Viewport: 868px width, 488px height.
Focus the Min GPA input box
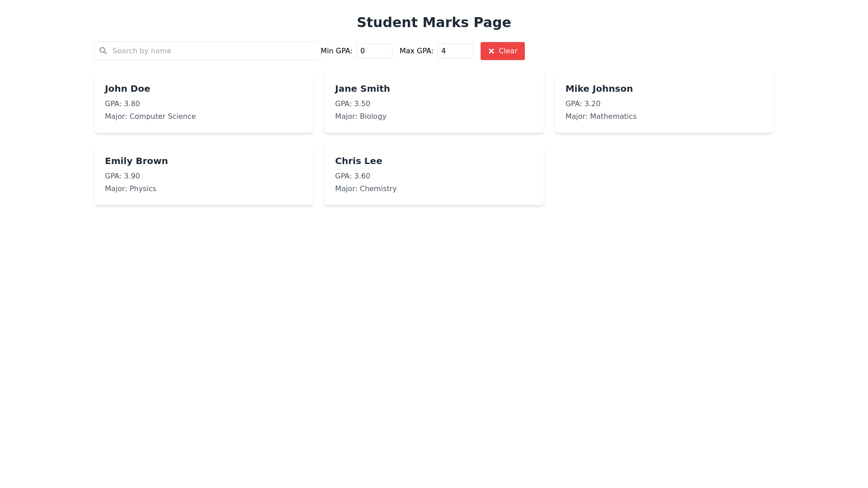click(374, 51)
